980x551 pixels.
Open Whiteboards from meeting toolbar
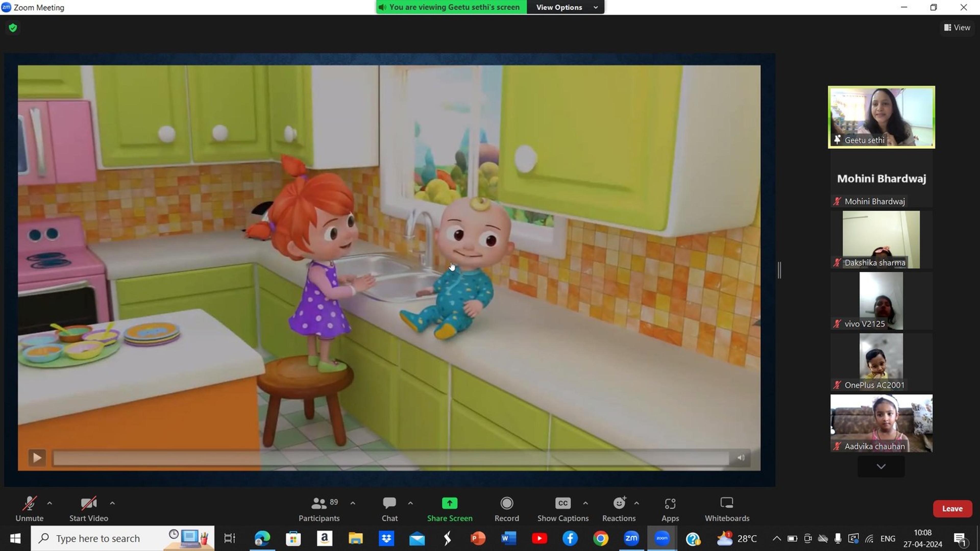pos(727,509)
